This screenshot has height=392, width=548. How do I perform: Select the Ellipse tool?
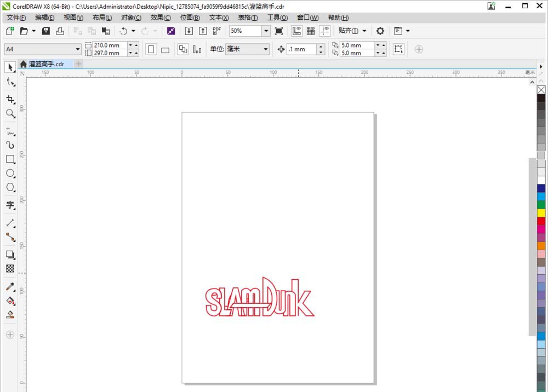pyautogui.click(x=10, y=173)
